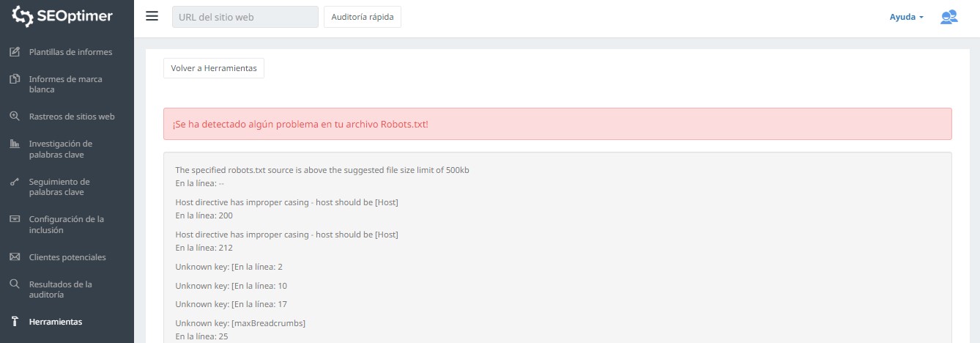
Task: Click the Plantillas de informes edit icon
Action: pos(14,52)
